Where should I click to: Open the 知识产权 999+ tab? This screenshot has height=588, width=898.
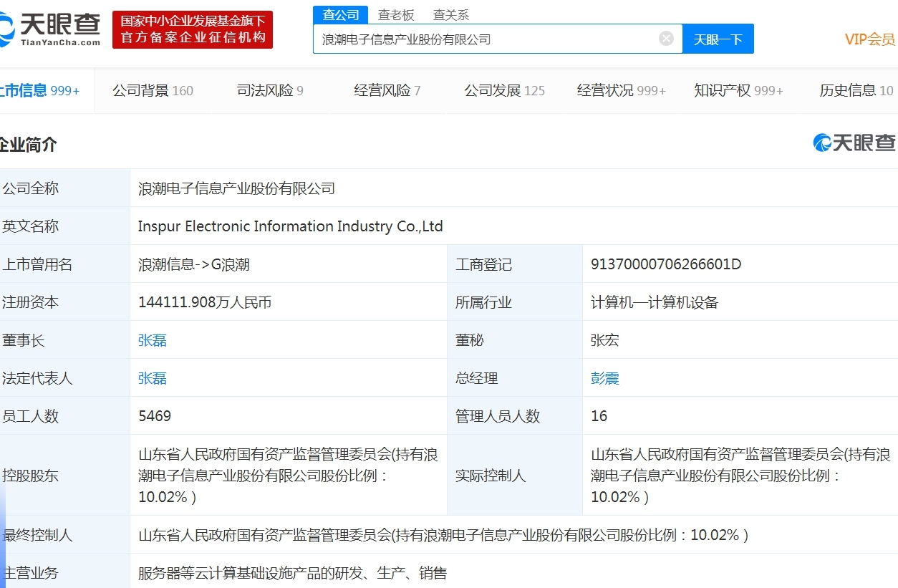738,90
